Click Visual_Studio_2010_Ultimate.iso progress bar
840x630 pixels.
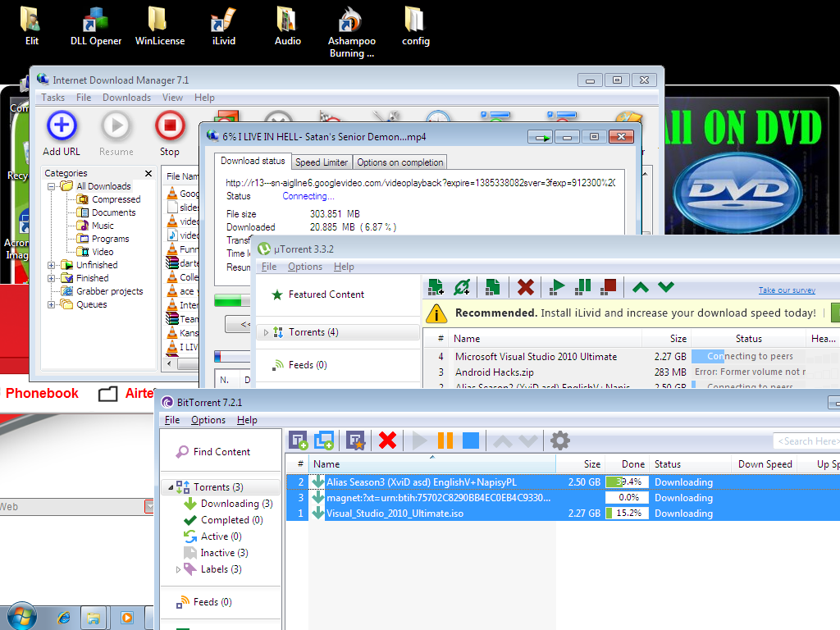(x=626, y=514)
